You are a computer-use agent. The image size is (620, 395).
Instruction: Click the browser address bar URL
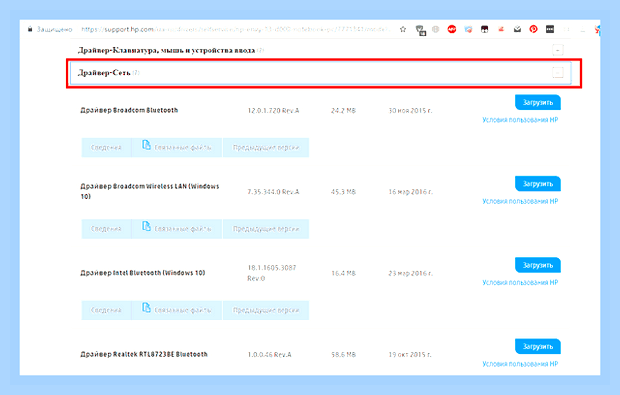pos(235,29)
